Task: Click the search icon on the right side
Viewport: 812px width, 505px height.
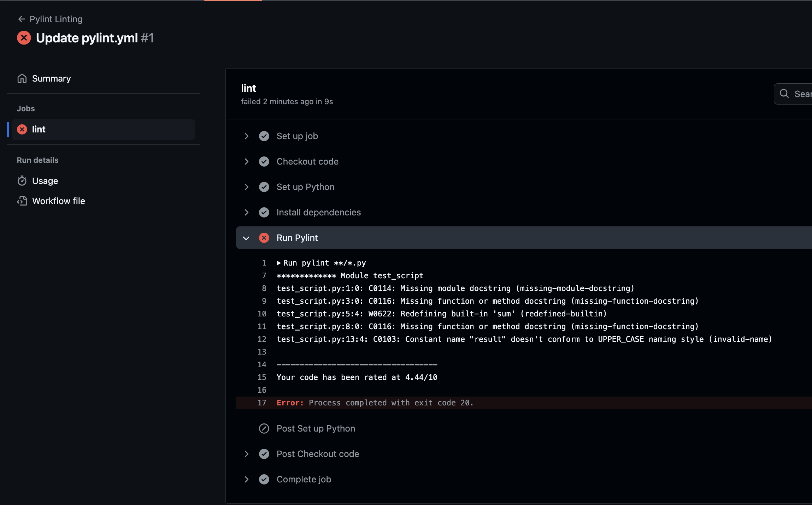Action: click(x=786, y=94)
